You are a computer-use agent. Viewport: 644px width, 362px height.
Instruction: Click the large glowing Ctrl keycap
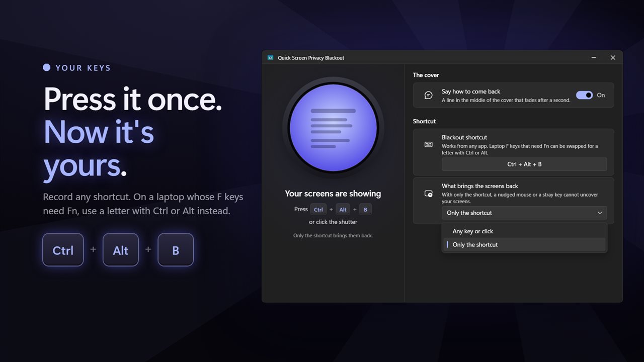63,250
